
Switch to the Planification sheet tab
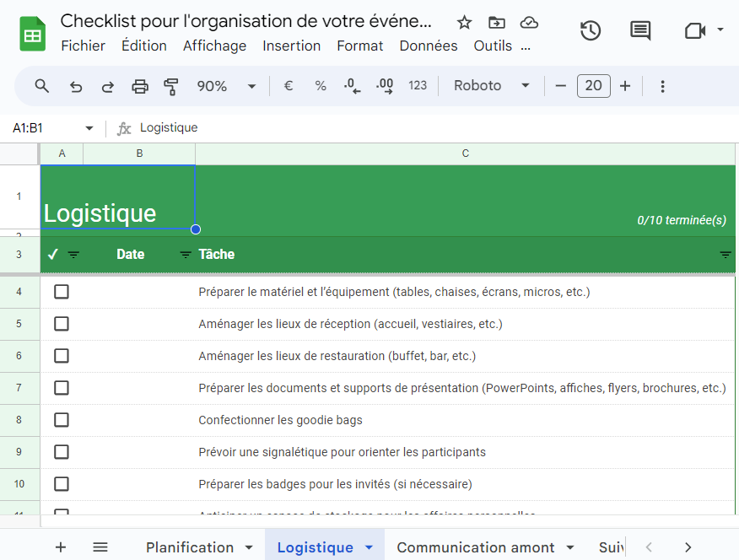[190, 547]
